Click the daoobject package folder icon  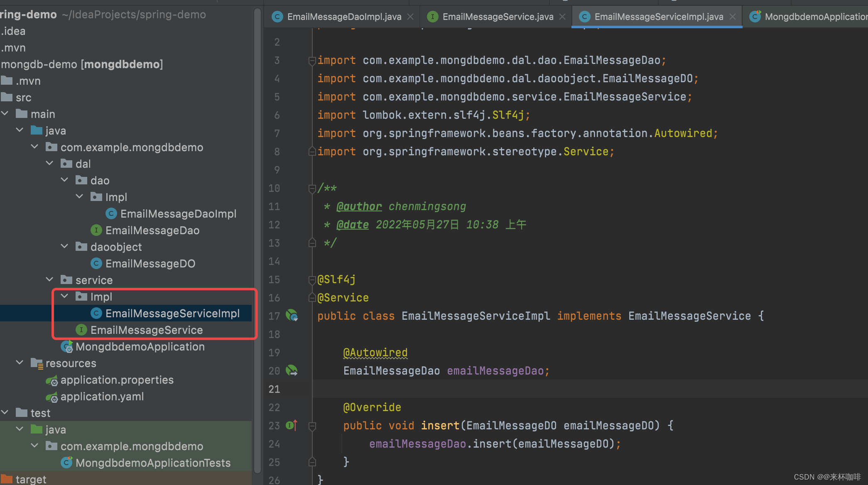pos(81,247)
